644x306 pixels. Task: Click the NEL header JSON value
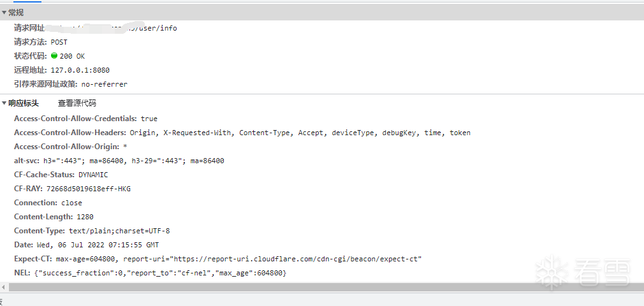[x=161, y=273]
